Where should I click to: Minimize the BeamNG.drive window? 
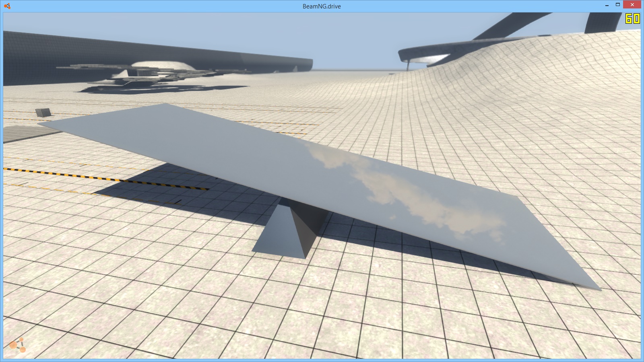pyautogui.click(x=606, y=5)
